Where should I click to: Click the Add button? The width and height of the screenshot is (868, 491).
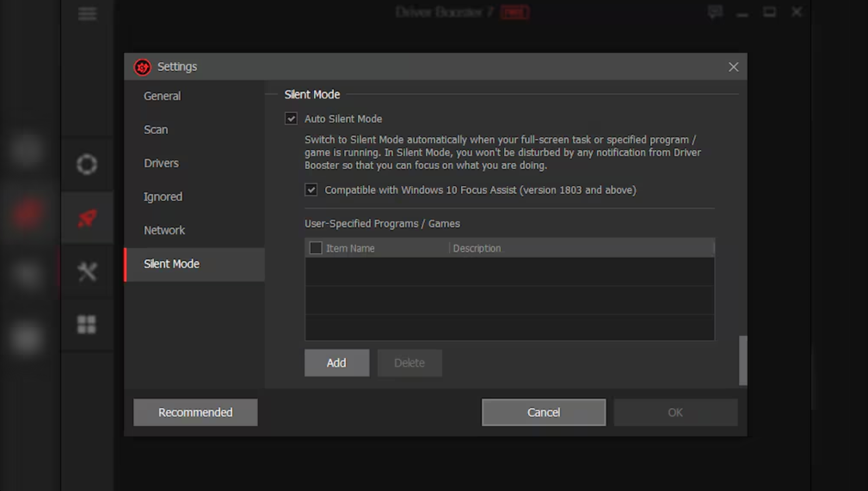pyautogui.click(x=337, y=363)
